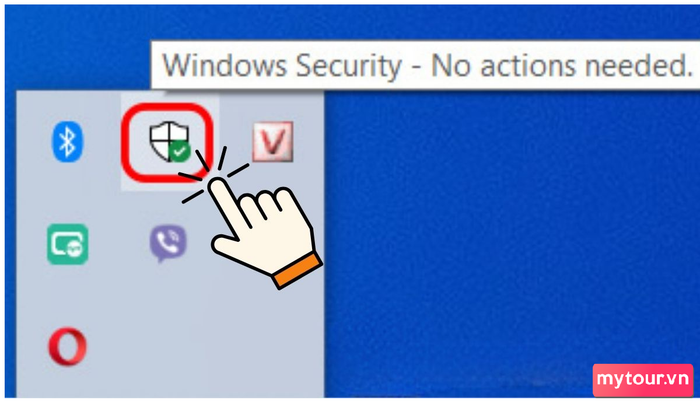This screenshot has height=405, width=700.
Task: Open the red Opera browser icon
Action: tap(67, 347)
